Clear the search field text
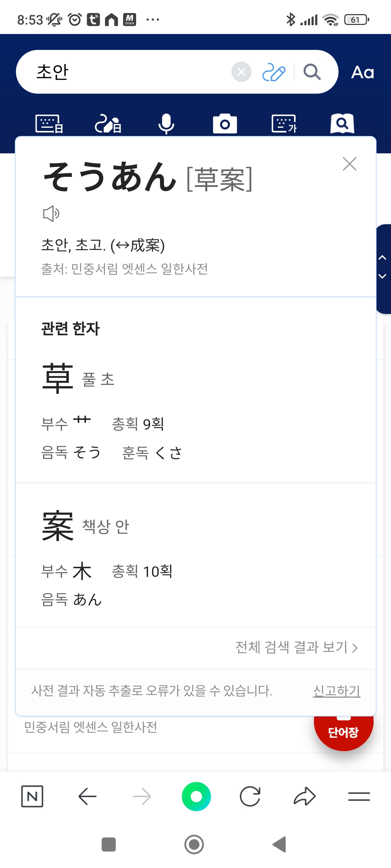The height and width of the screenshot is (868, 391). [241, 72]
